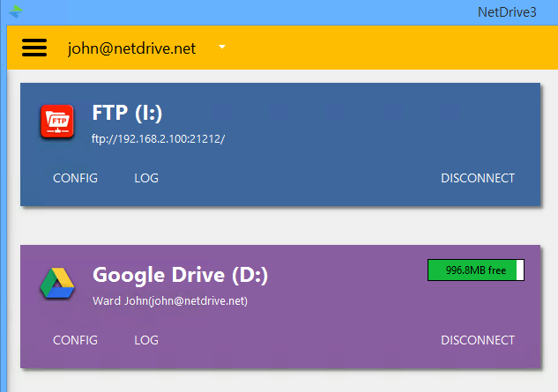This screenshot has width=558, height=392.
Task: Click the ftp://192.168.2.100:21212/ address
Action: tap(158, 138)
